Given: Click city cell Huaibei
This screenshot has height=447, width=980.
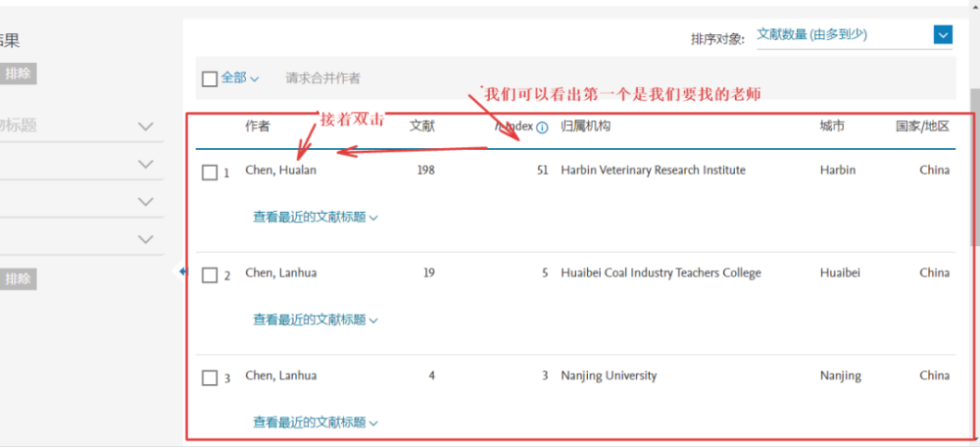Looking at the screenshot, I should [x=840, y=273].
